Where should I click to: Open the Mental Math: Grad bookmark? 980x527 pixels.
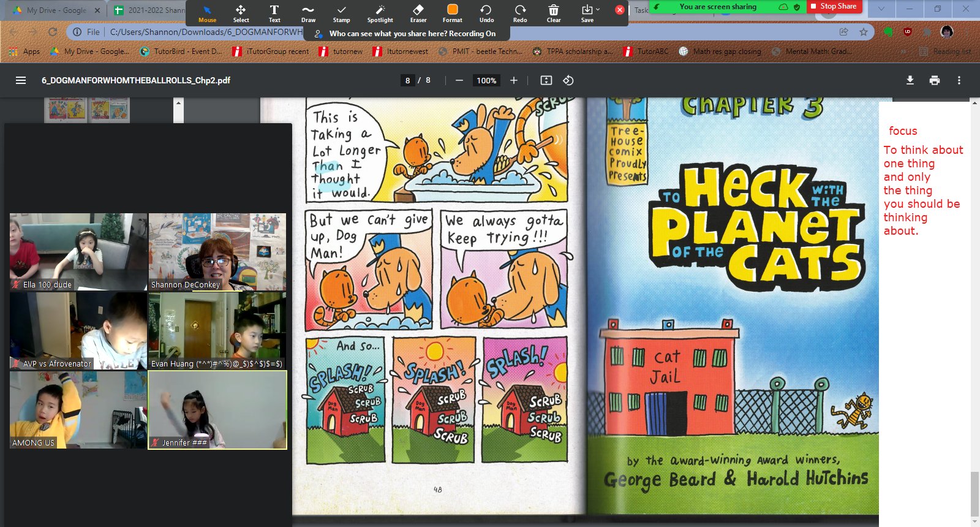click(812, 51)
